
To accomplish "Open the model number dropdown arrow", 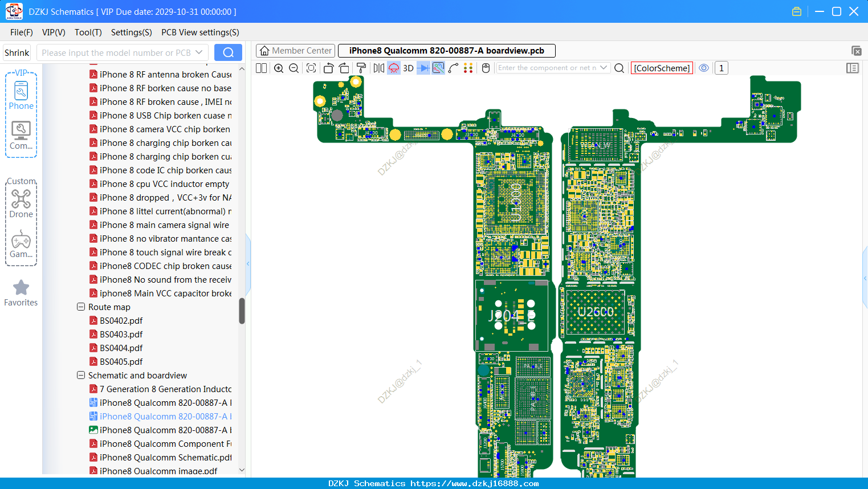I will coord(199,52).
